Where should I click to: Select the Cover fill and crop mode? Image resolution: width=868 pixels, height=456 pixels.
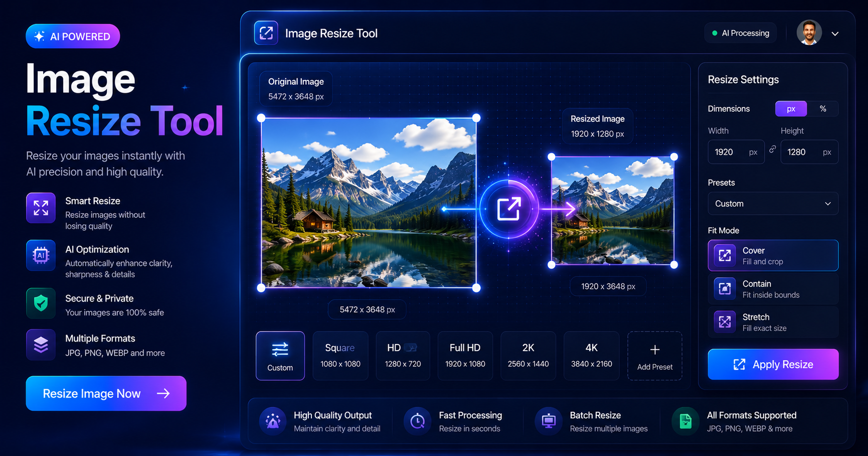773,255
